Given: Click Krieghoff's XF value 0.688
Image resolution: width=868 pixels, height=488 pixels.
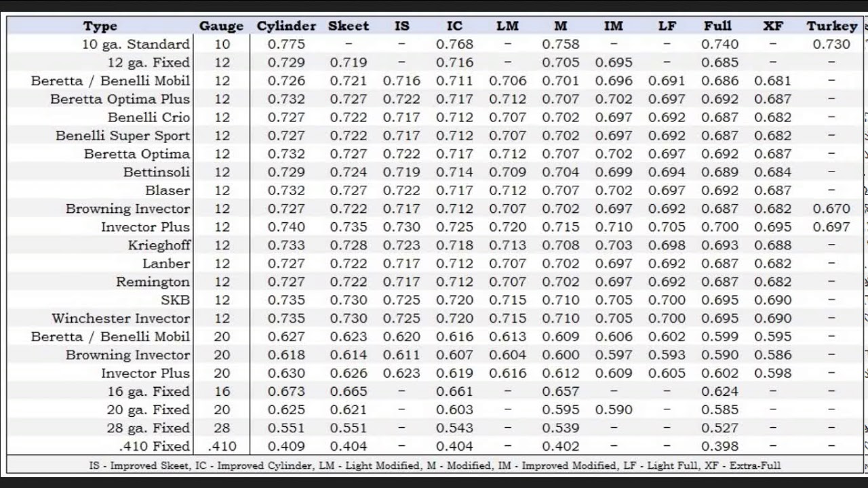Looking at the screenshot, I should click(773, 245).
